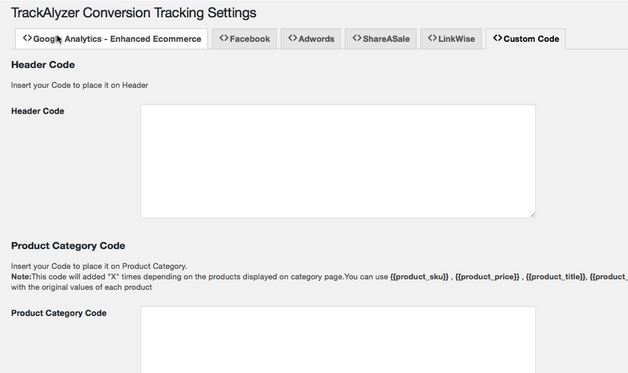Click the code brackets icon beside Adwords
628x373 pixels.
(x=293, y=38)
